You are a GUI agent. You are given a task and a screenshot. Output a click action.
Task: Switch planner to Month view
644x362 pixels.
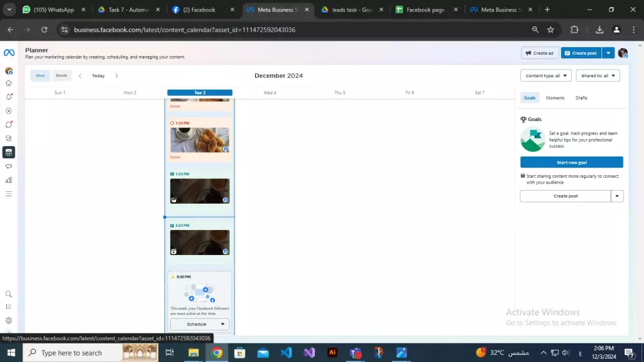point(61,75)
